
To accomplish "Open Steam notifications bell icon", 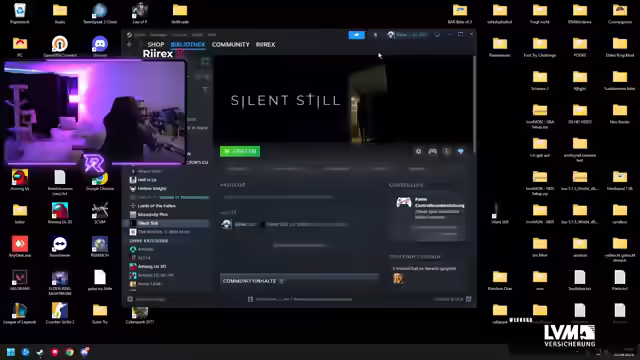I will click(x=376, y=35).
